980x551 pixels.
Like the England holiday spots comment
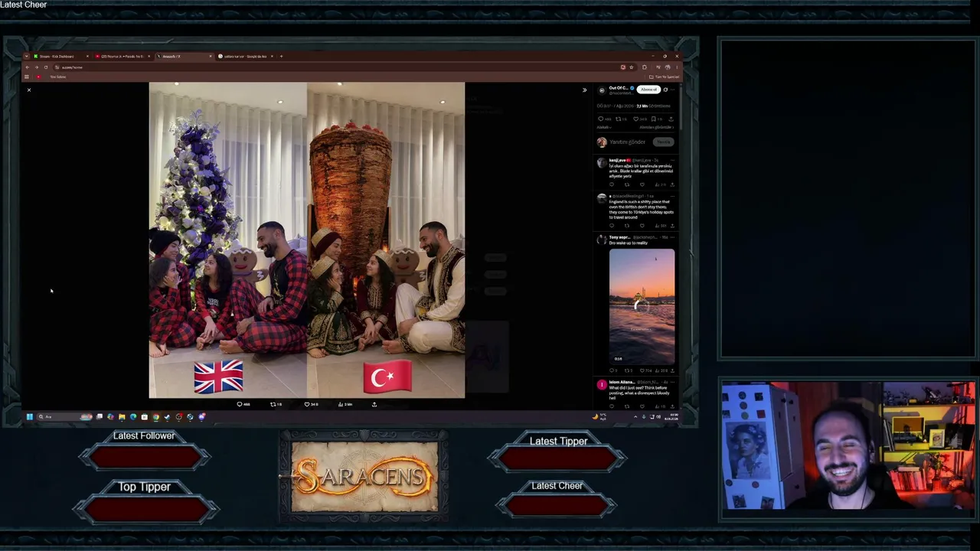[x=642, y=226]
